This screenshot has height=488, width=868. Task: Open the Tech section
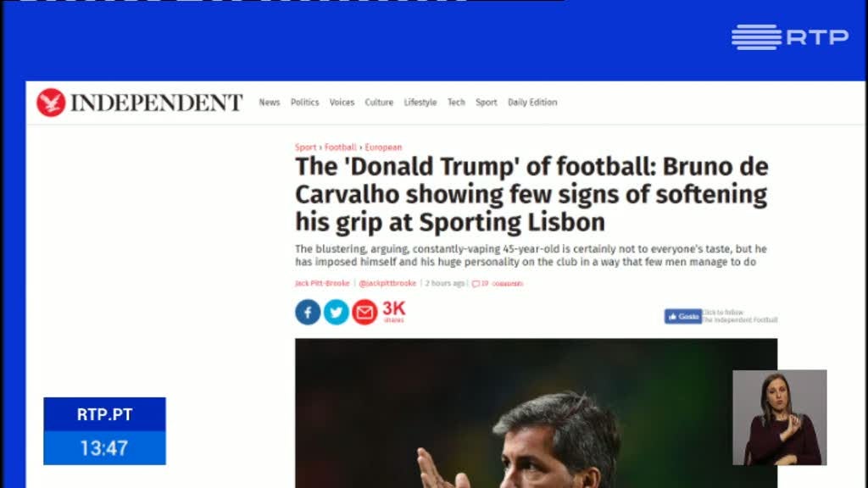pos(456,103)
